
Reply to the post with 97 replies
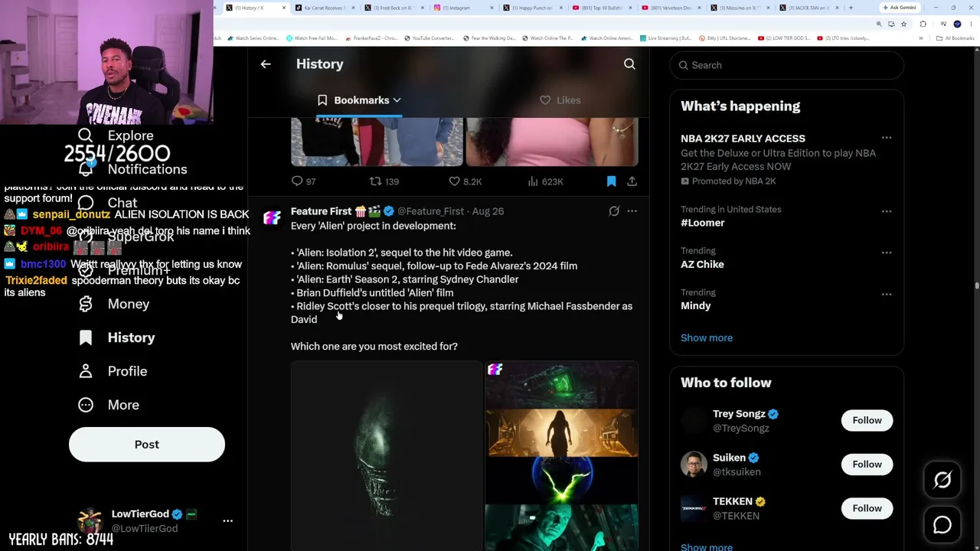click(303, 181)
